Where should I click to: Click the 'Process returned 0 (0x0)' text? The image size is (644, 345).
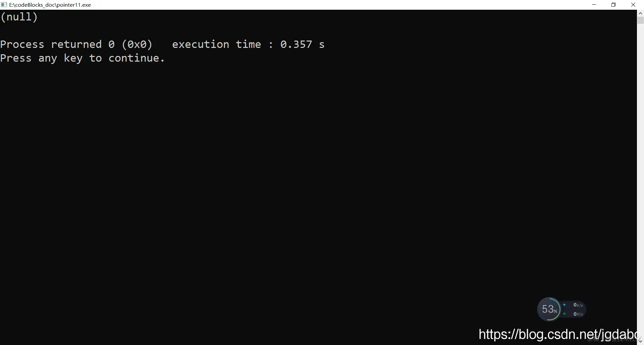click(76, 44)
